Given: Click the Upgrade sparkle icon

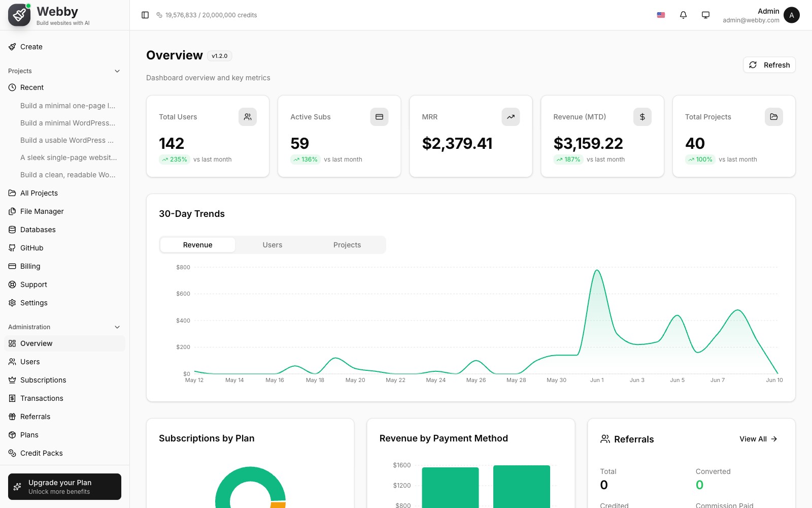Looking at the screenshot, I should tap(17, 487).
